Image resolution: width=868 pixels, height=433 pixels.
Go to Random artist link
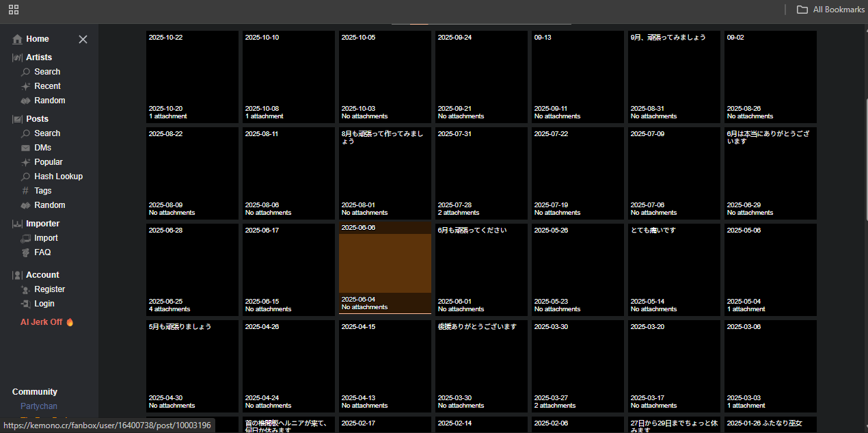coord(49,101)
